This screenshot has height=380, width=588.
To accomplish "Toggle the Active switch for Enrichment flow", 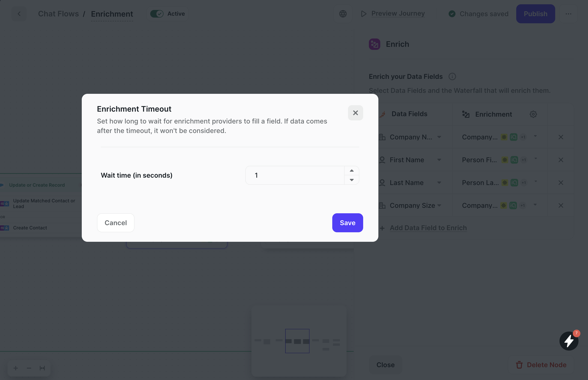I will [x=157, y=14].
